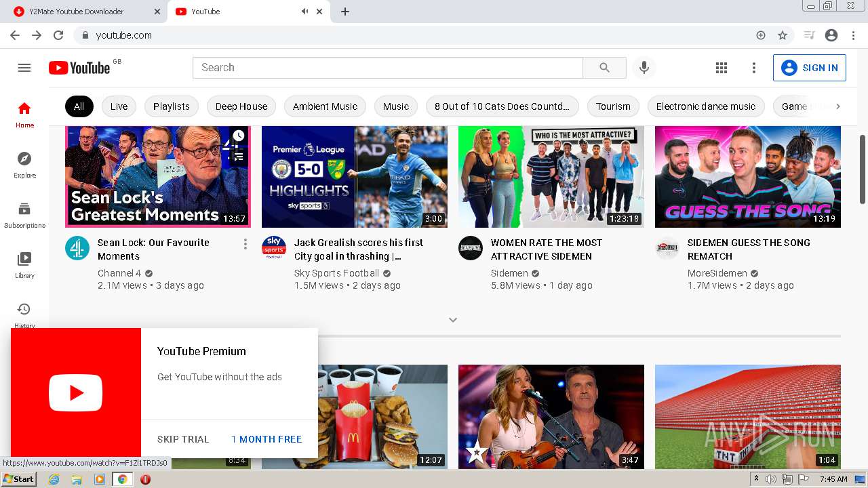868x488 pixels.
Task: Activate voice search microphone
Action: click(644, 68)
